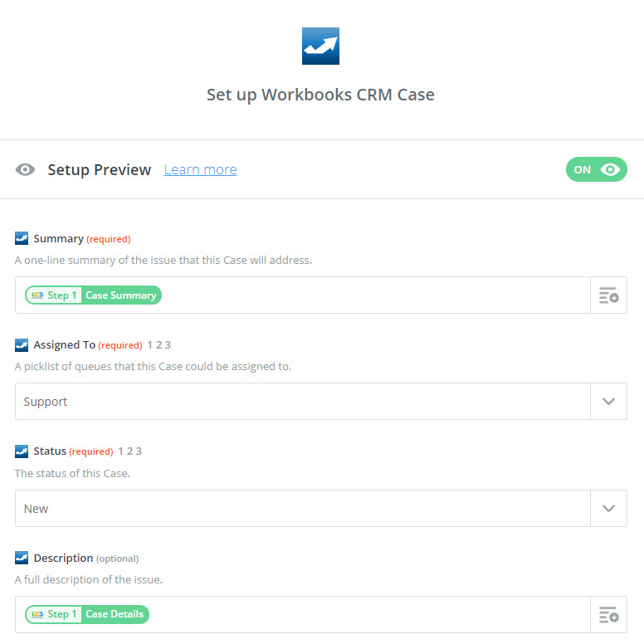Click the Setup Preview title text
Viewport: 644px width, 644px height.
(100, 169)
